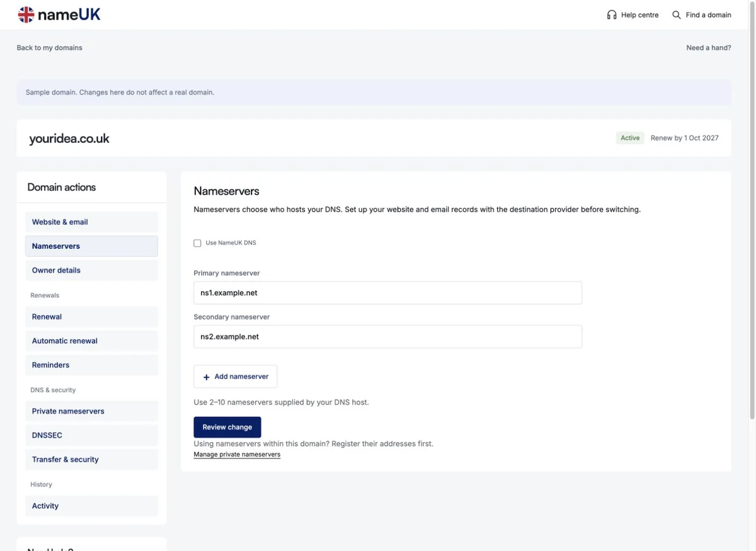Open the Help centre link

pos(633,14)
